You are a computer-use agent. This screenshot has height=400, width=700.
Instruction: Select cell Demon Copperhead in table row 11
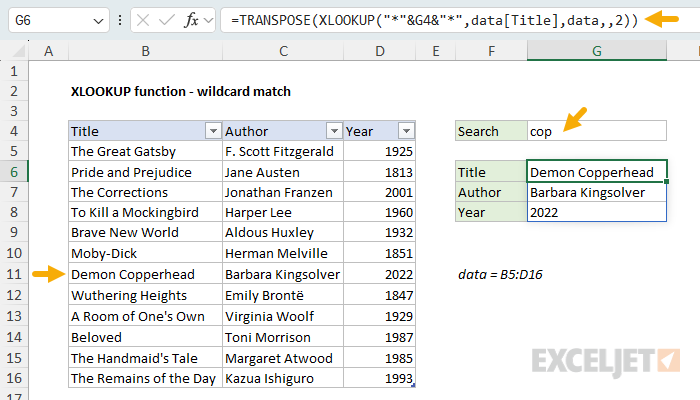[x=146, y=274]
